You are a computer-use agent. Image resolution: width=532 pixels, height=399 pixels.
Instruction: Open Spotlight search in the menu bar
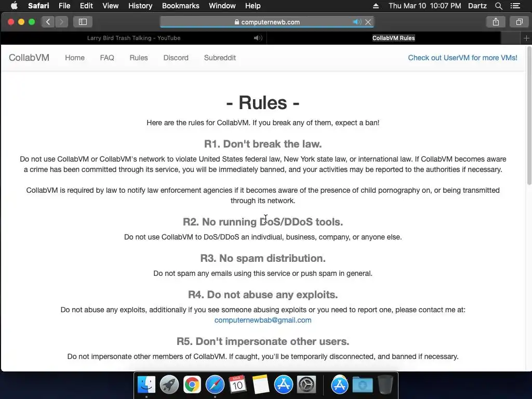coord(498,6)
